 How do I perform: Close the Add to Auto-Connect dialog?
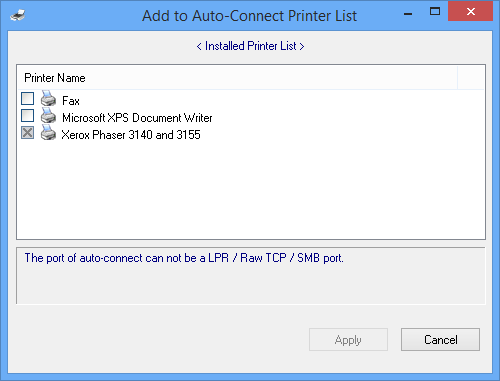coord(470,12)
